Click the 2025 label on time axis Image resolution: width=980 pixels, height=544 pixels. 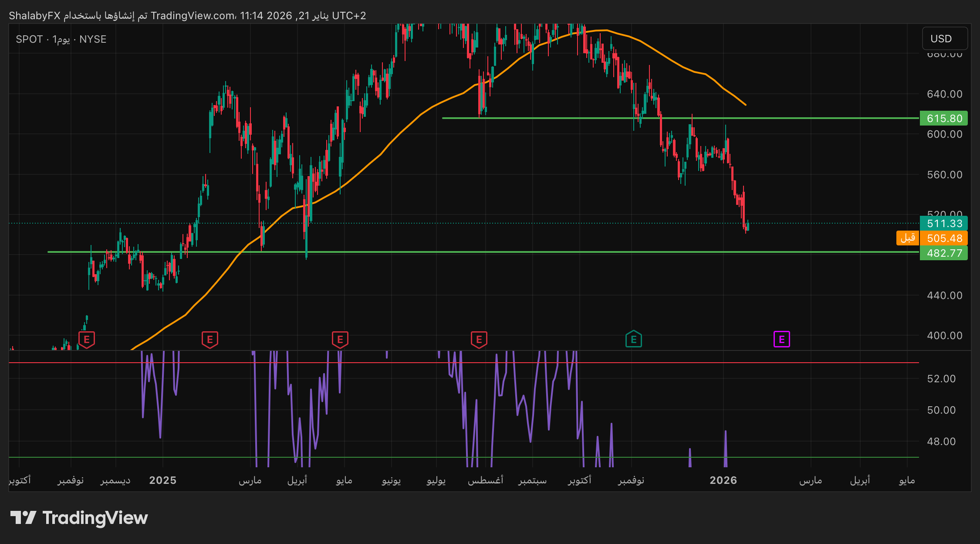pyautogui.click(x=162, y=480)
